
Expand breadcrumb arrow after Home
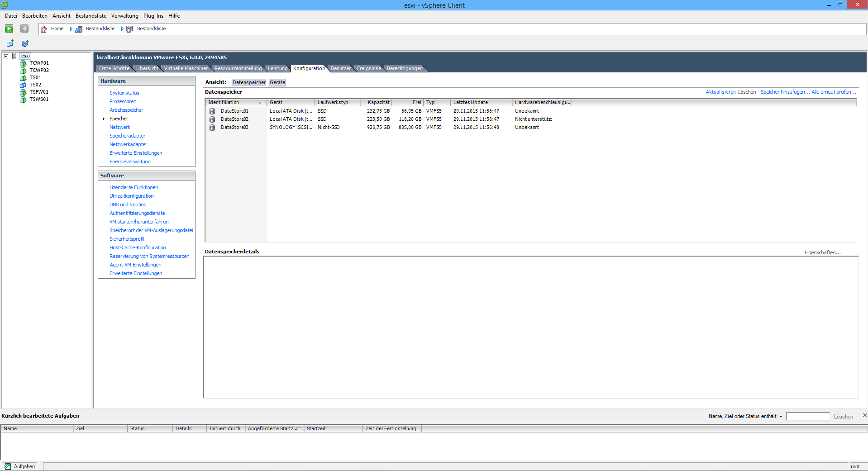click(x=71, y=29)
